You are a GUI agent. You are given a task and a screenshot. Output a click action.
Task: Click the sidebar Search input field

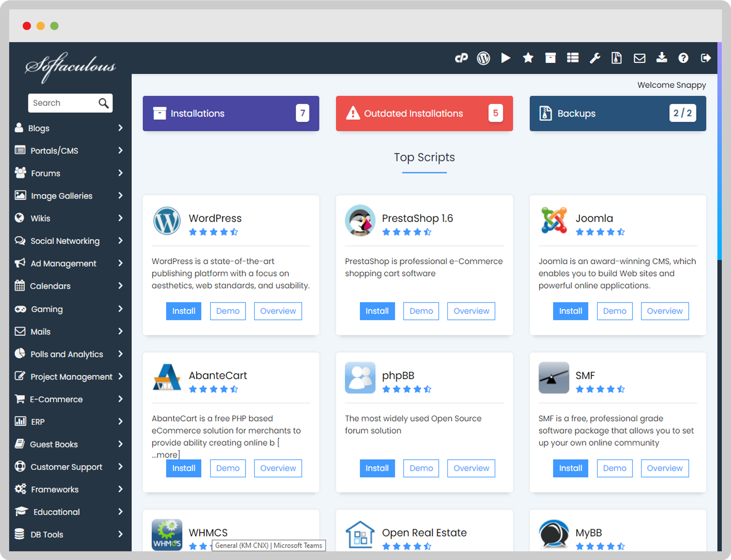pos(64,103)
